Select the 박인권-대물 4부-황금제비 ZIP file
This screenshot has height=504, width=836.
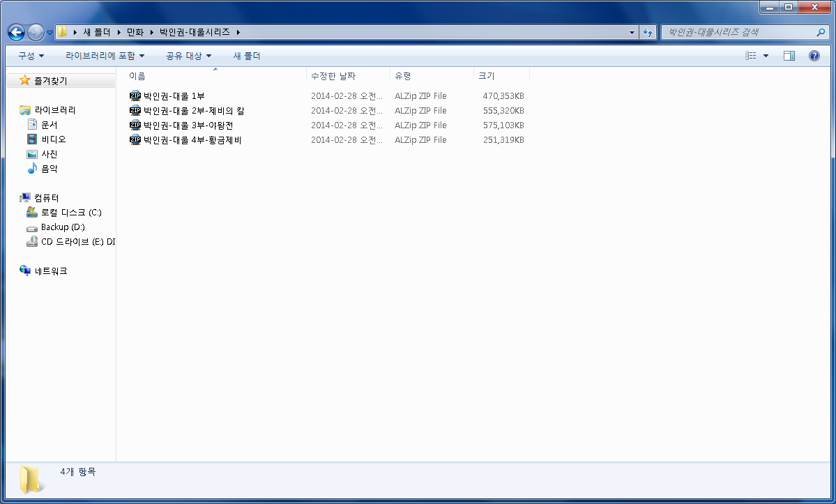click(x=192, y=140)
